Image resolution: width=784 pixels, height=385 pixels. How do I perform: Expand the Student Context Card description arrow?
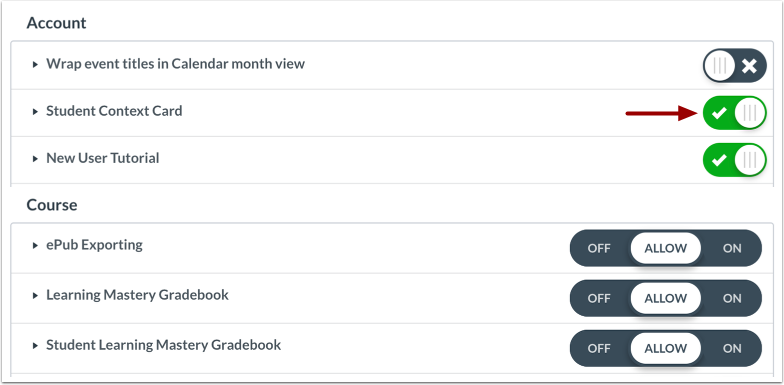(x=35, y=112)
